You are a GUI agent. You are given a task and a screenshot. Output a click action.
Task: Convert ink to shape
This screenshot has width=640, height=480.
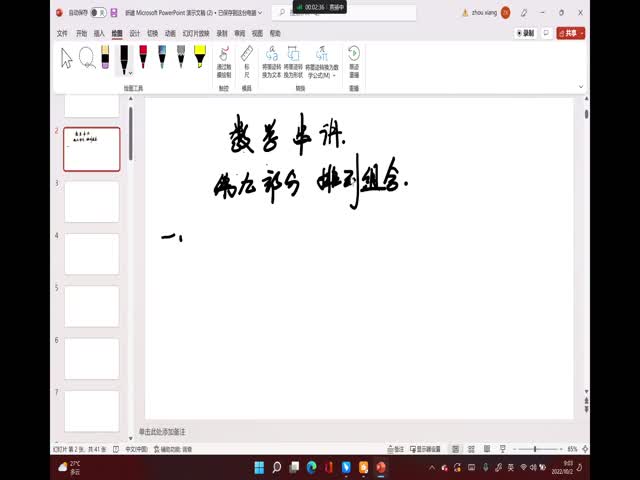point(293,62)
